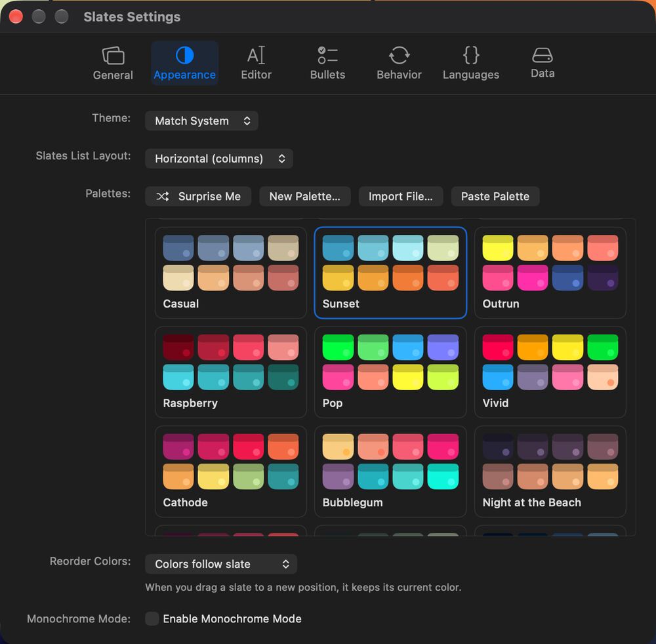656x644 pixels.
Task: Click the bright green swatch in Pop palette
Action: click(338, 347)
